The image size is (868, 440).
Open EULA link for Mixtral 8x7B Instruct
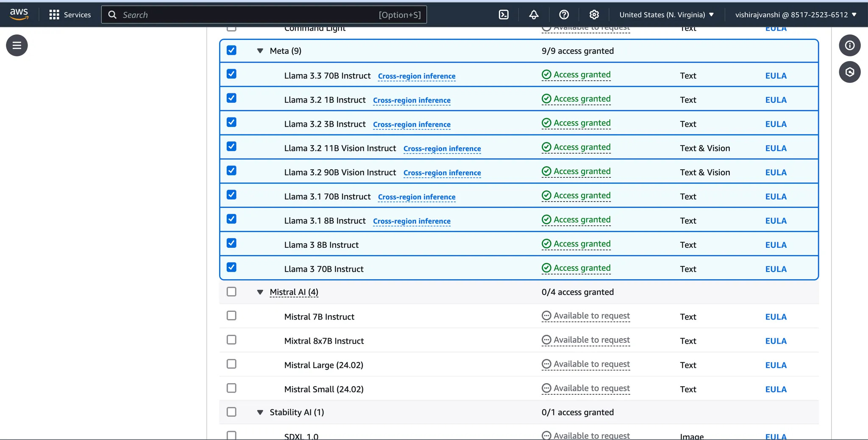pyautogui.click(x=776, y=341)
